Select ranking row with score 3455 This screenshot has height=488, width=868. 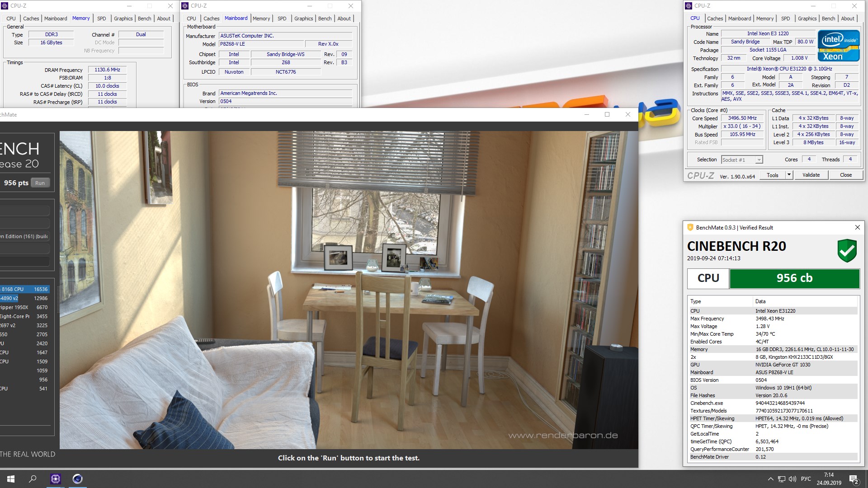point(24,316)
